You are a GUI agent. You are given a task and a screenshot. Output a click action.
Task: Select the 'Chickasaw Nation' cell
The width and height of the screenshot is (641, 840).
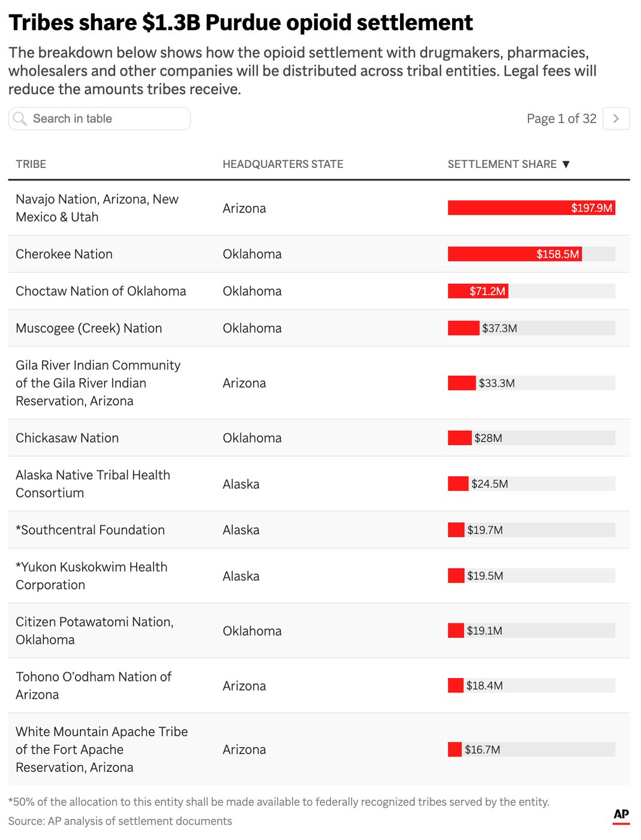[67, 438]
